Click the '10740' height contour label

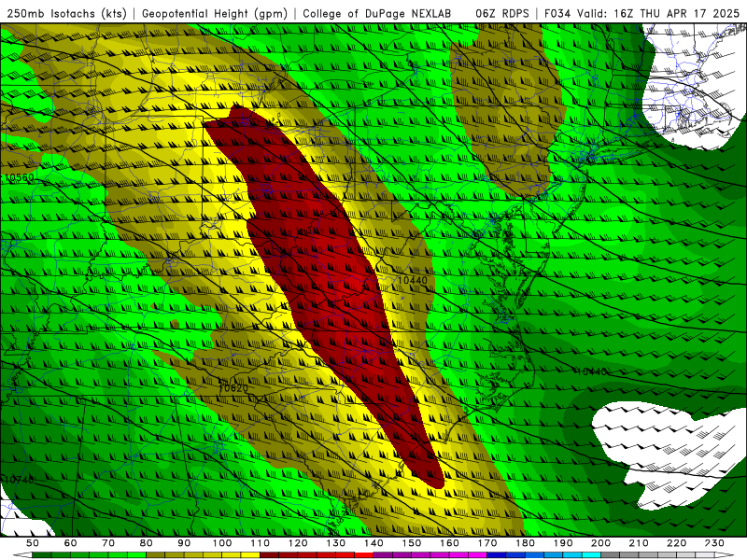point(20,480)
